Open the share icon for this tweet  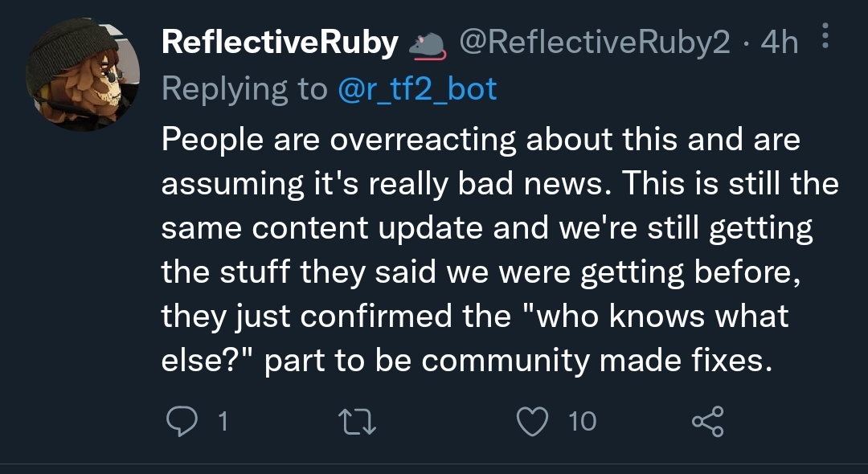pos(708,422)
